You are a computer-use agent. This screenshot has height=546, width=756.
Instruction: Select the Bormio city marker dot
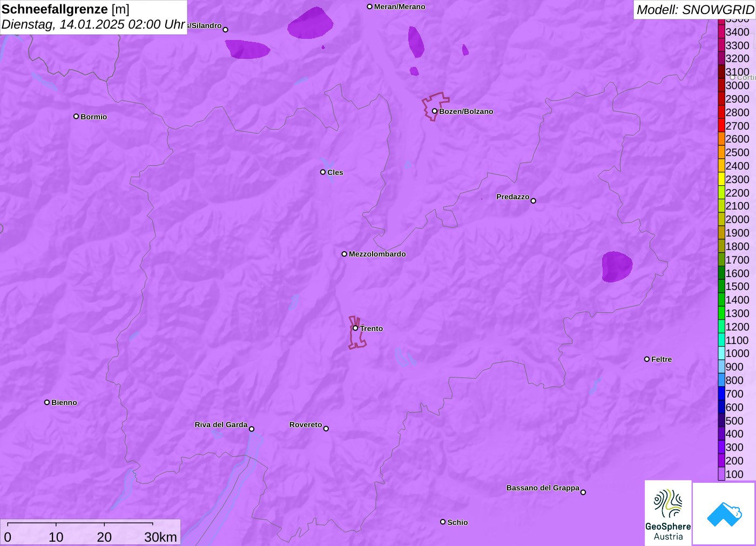[76, 117]
